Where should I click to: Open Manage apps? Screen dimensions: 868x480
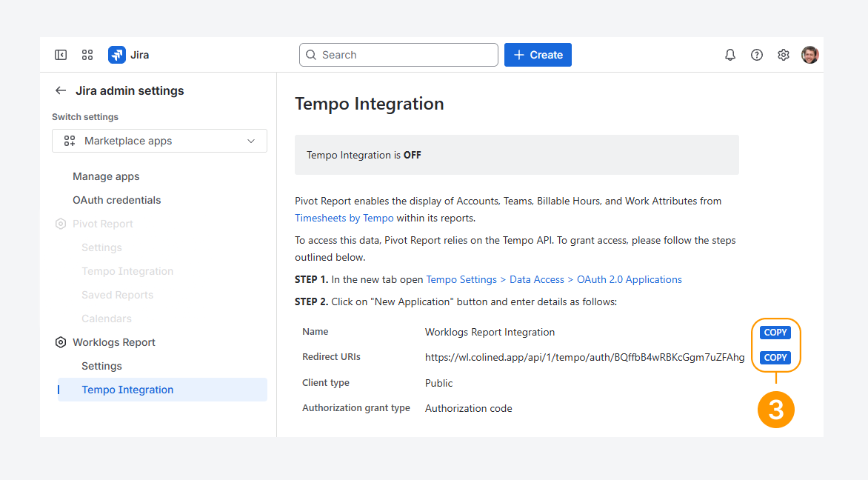[106, 176]
